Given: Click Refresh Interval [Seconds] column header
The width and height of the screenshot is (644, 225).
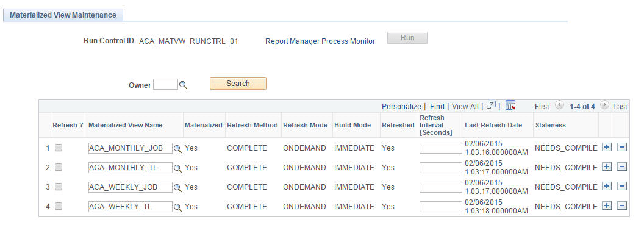Looking at the screenshot, I should pos(436,125).
